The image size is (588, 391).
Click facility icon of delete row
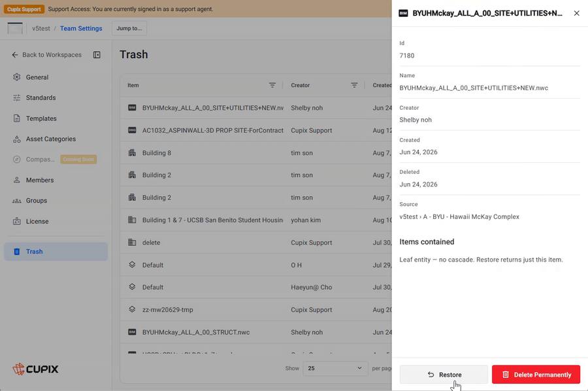pos(132,243)
